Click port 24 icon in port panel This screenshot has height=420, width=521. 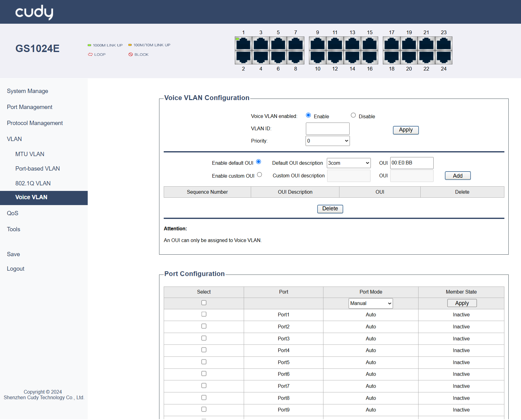point(443,57)
